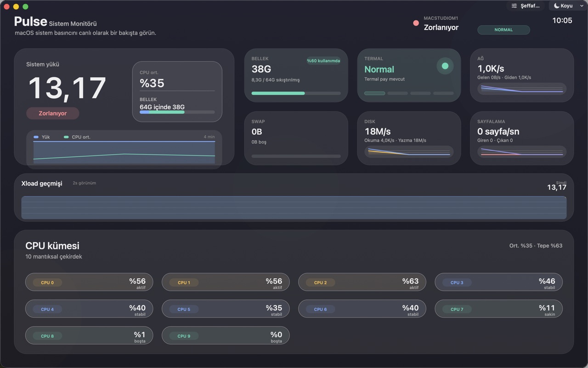
Task: Click the '13,17' system load number
Action: coord(67,88)
